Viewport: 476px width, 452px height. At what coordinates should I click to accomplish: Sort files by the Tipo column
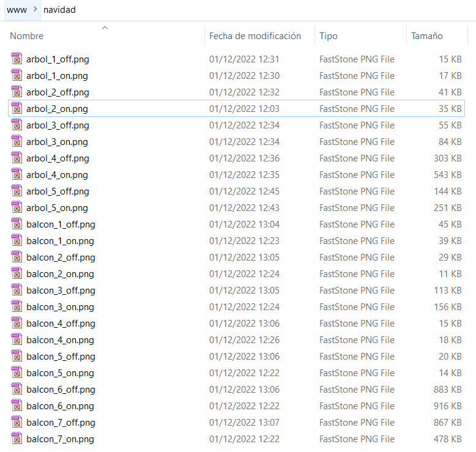pyautogui.click(x=329, y=36)
